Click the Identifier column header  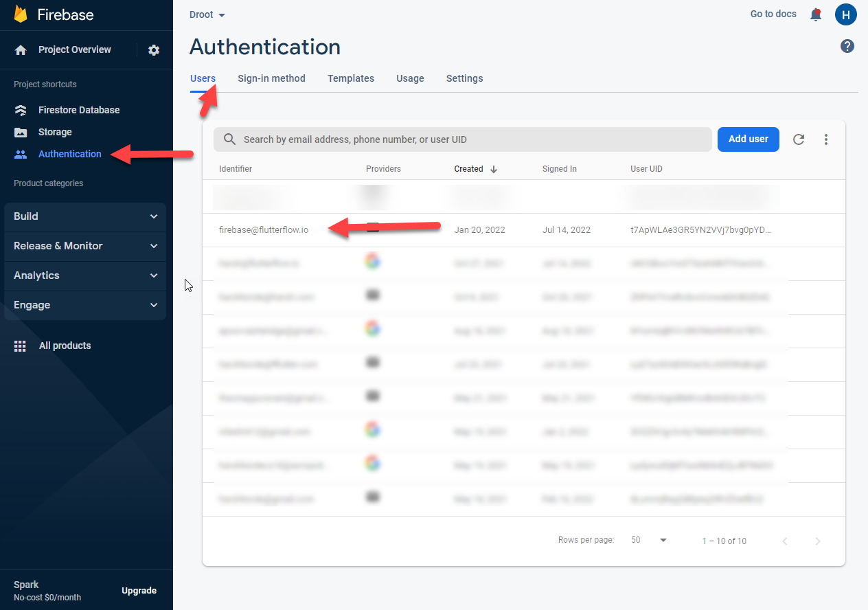pyautogui.click(x=236, y=169)
